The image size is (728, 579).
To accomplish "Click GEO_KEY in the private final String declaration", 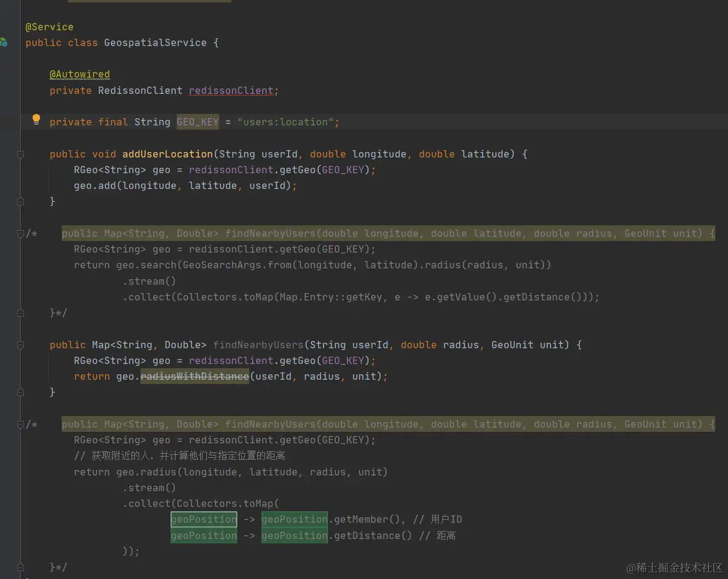I will 198,122.
